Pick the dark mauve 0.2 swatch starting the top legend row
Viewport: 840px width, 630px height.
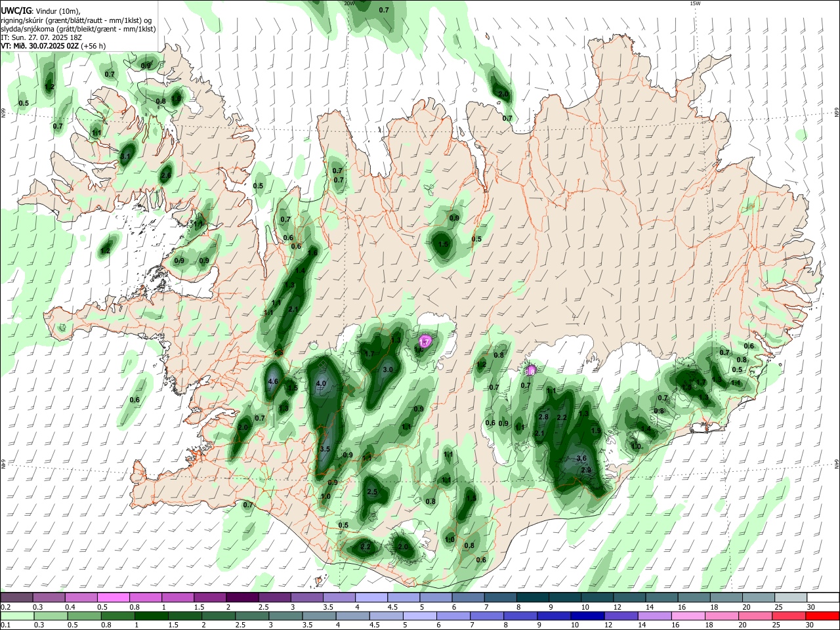[x=16, y=597]
